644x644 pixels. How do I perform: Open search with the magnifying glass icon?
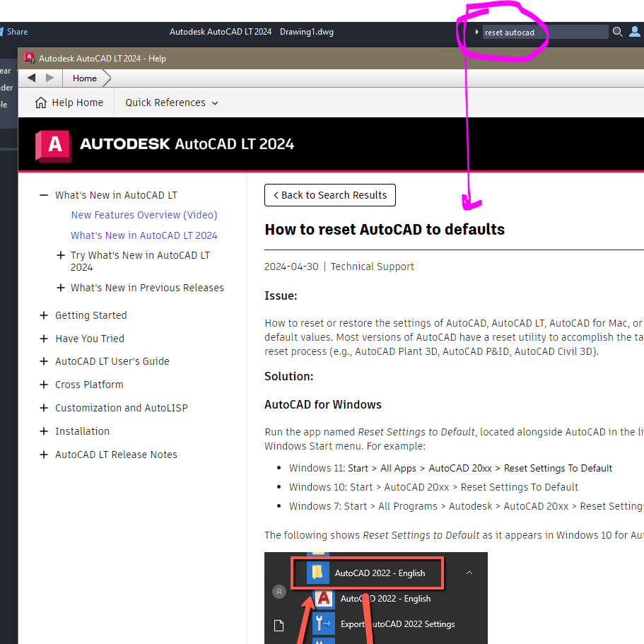[617, 32]
